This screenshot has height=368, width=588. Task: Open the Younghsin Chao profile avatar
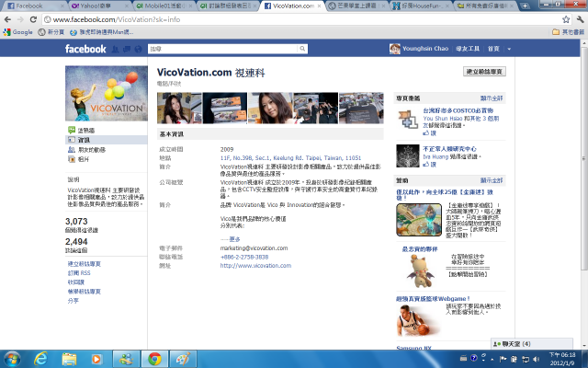tap(394, 49)
